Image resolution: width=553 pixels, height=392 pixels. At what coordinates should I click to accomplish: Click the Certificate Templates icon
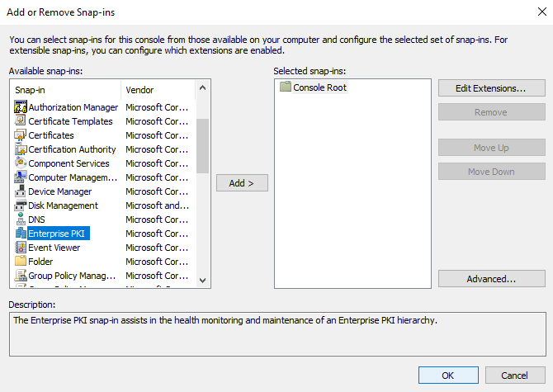(21, 121)
